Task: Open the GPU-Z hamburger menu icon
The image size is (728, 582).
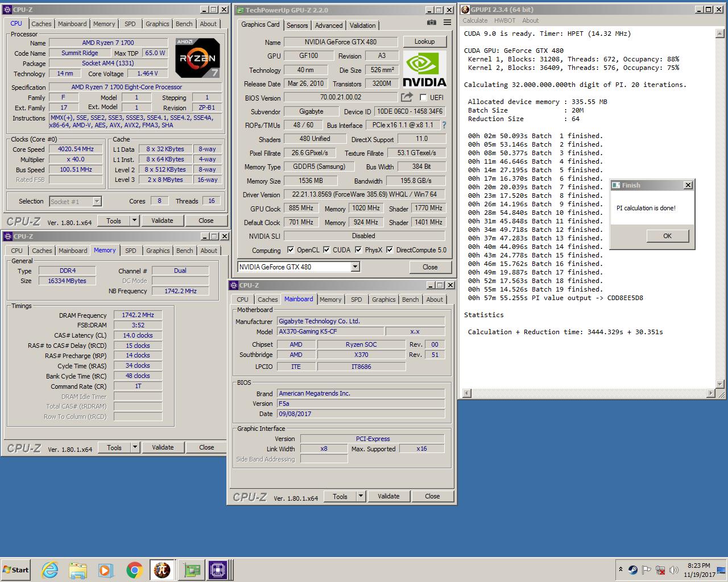Action: tap(447, 23)
